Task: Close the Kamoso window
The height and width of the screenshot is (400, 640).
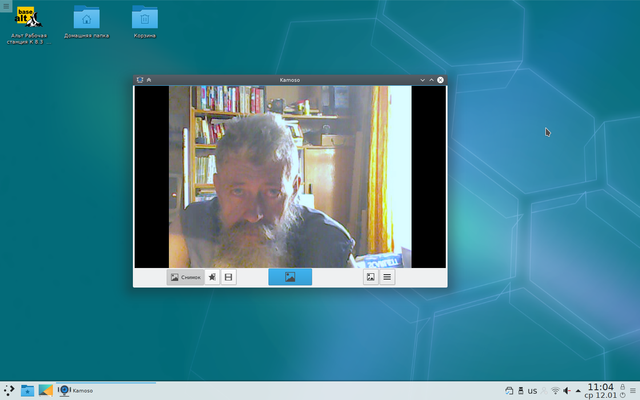Action: click(440, 80)
